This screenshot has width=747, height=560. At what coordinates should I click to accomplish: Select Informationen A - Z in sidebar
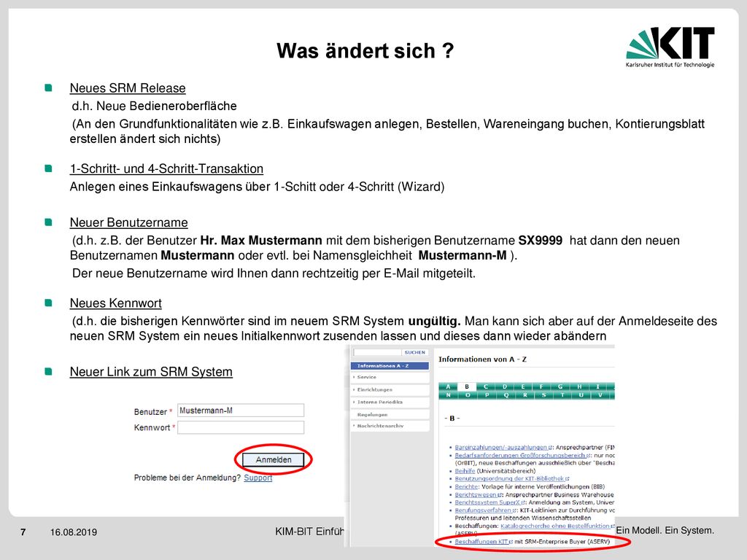click(x=390, y=366)
